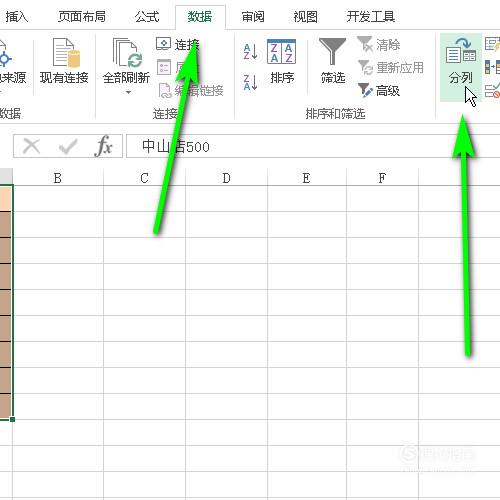Viewport: 500px width, 500px height.
Task: Cancel entry with the formula bar X
Action: coord(32,146)
